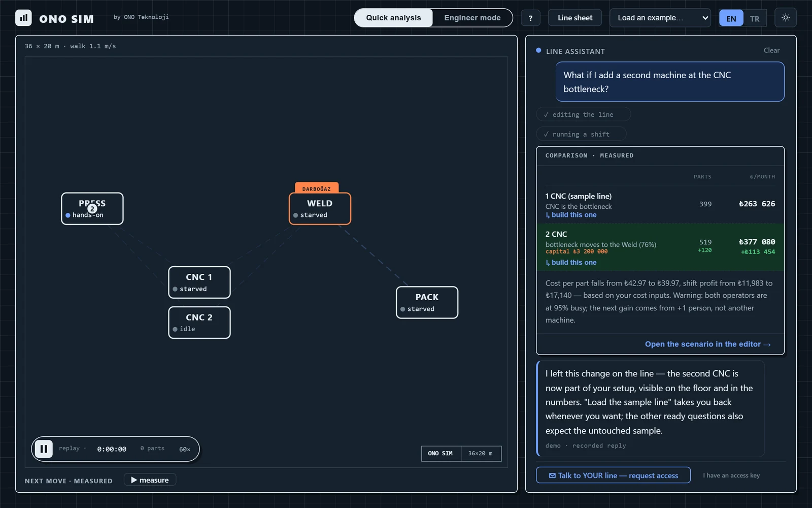Select the PACK machine node
The height and width of the screenshot is (508, 812).
coord(427,302)
